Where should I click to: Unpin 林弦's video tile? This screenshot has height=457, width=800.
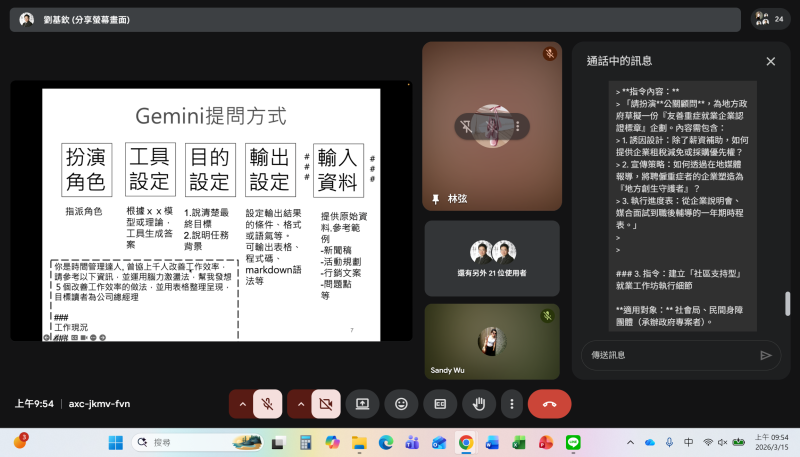pyautogui.click(x=465, y=126)
